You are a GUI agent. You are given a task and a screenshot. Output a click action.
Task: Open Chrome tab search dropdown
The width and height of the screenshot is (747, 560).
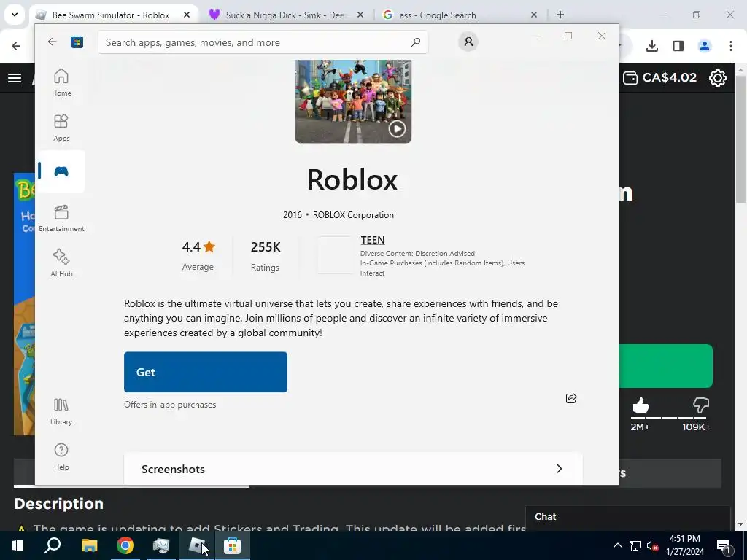tap(15, 15)
